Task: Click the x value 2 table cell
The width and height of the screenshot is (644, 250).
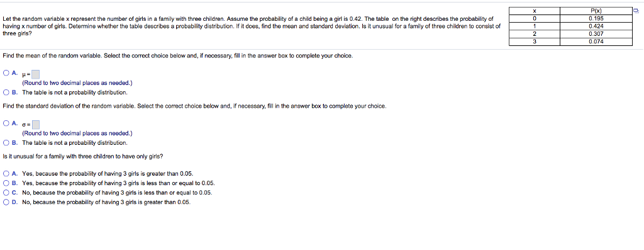Action: (x=534, y=34)
